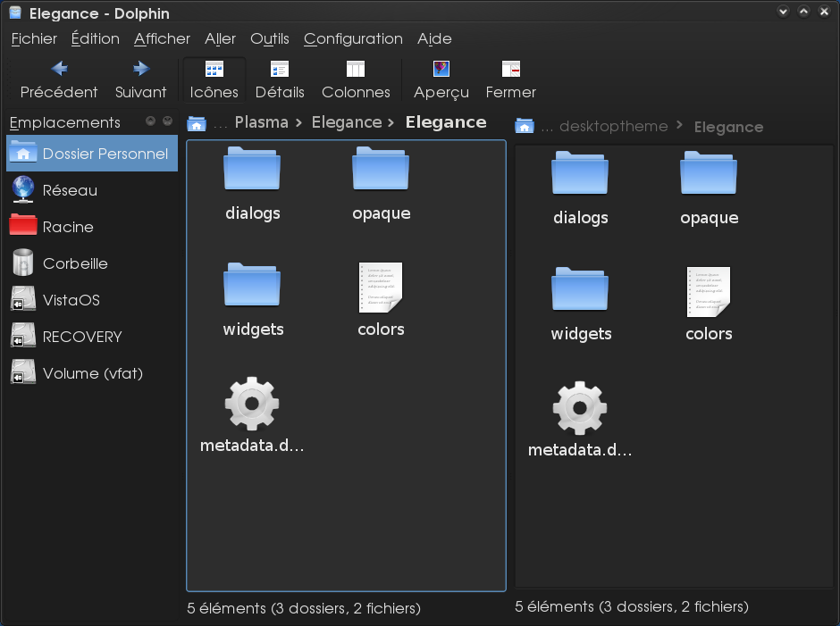Close the split view with Fermer

(x=510, y=79)
